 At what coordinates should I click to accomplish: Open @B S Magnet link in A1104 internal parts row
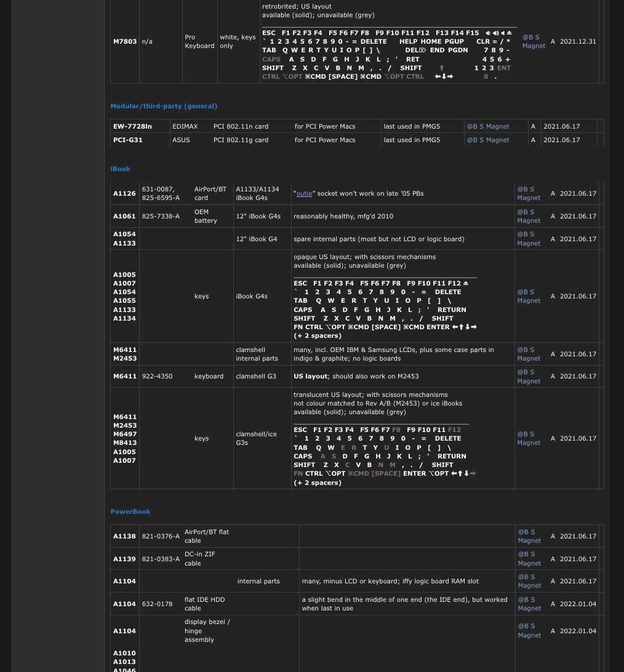coord(529,582)
